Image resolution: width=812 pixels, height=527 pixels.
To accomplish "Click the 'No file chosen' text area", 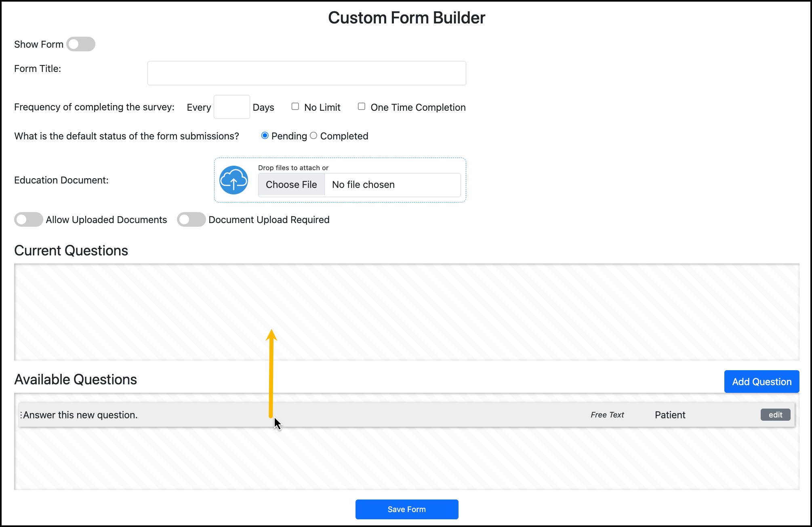I will [363, 185].
